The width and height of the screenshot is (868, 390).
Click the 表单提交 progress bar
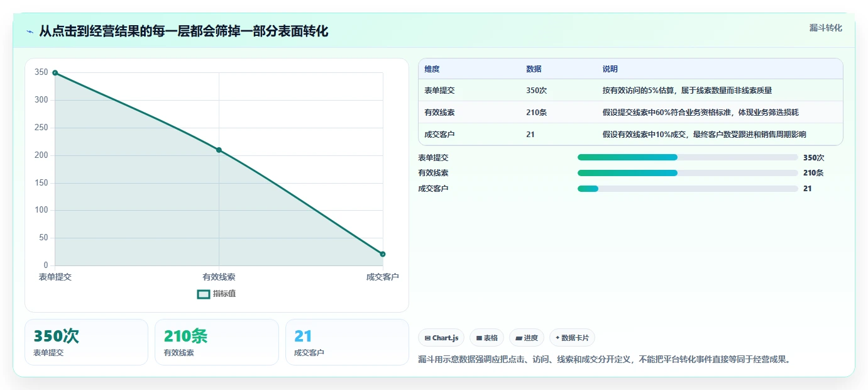click(x=688, y=157)
